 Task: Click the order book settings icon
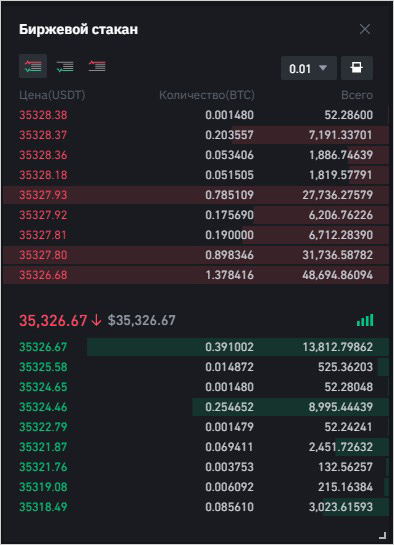tap(357, 68)
